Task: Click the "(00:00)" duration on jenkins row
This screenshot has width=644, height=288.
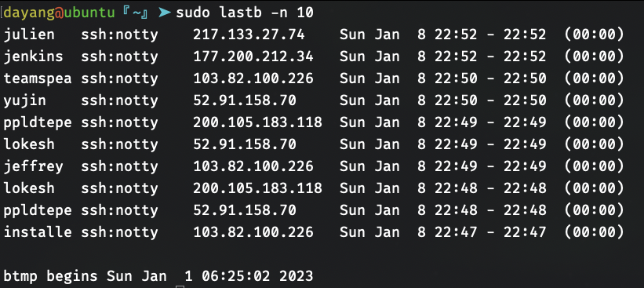Action: click(x=594, y=57)
